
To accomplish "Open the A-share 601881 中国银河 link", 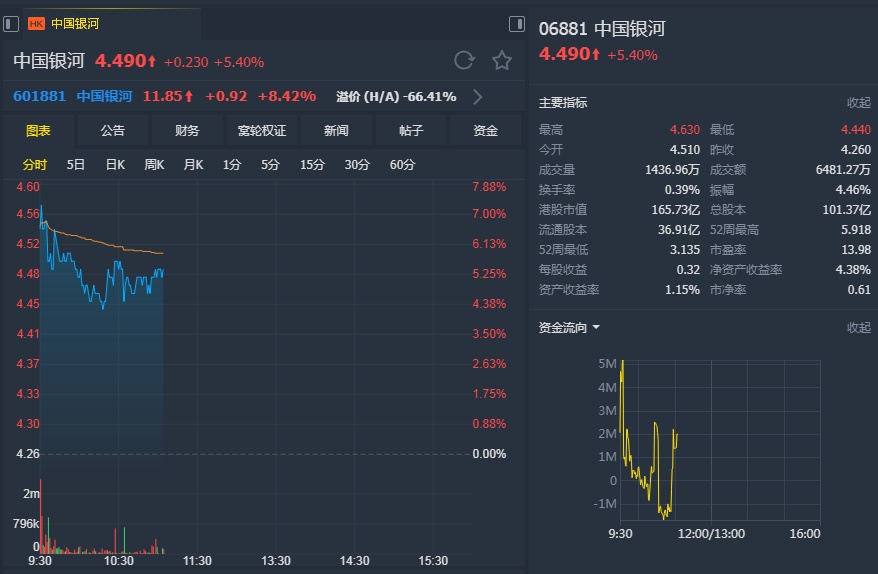I will point(72,97).
